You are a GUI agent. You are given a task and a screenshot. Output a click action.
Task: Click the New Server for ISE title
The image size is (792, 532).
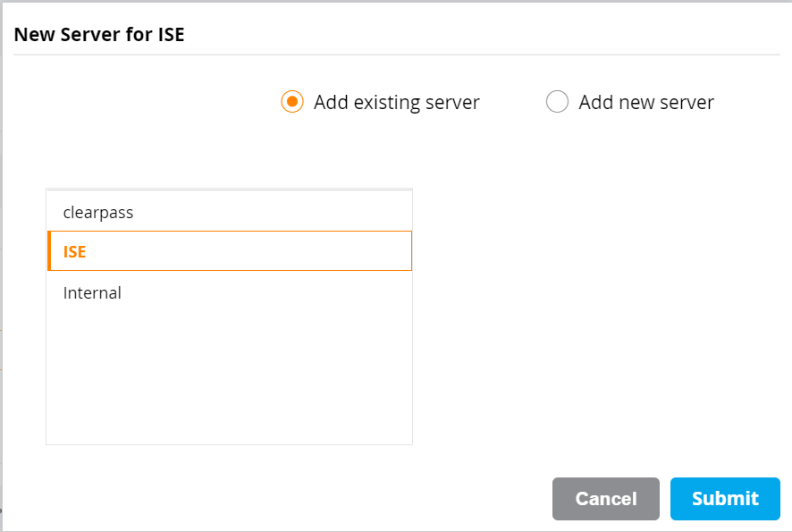coord(99,34)
